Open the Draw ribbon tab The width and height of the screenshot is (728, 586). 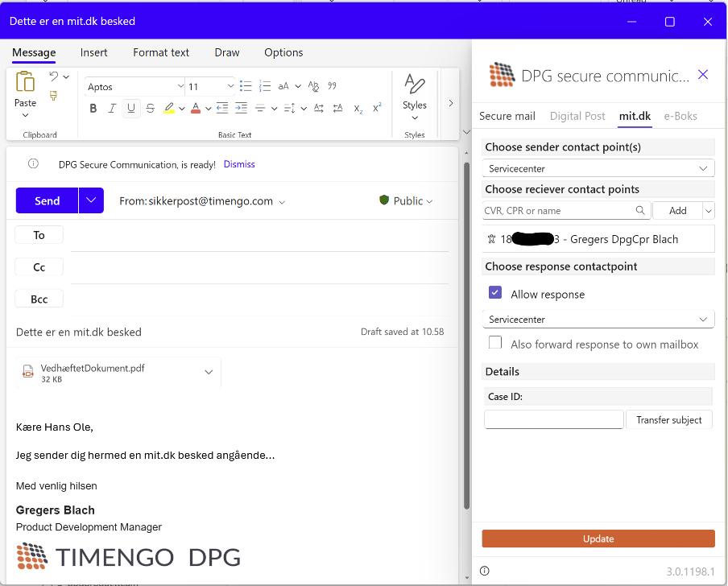coord(227,52)
